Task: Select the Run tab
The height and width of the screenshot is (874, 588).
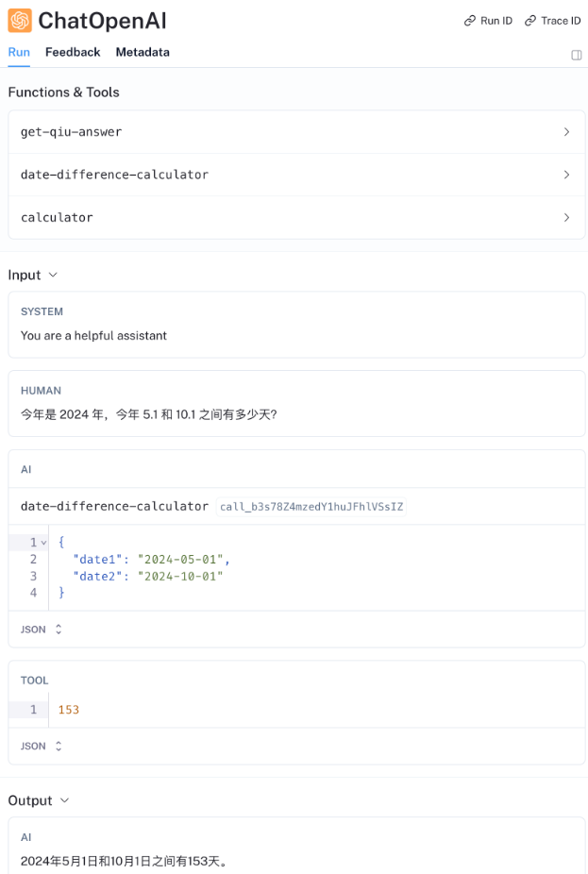Action: [x=18, y=52]
